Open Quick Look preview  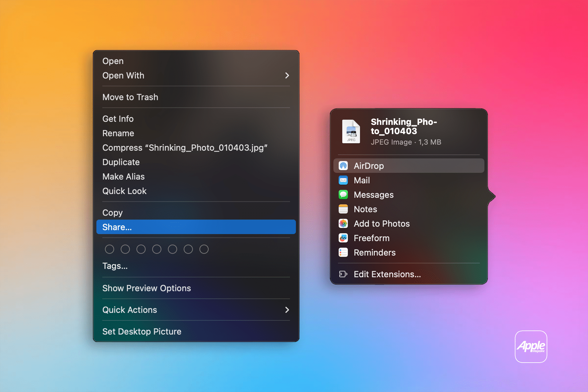tap(196, 191)
